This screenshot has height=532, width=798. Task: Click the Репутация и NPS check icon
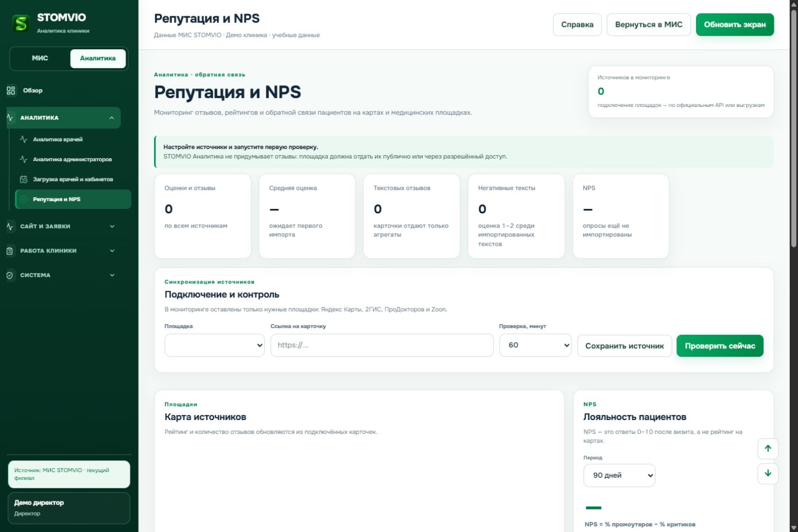pyautogui.click(x=24, y=199)
